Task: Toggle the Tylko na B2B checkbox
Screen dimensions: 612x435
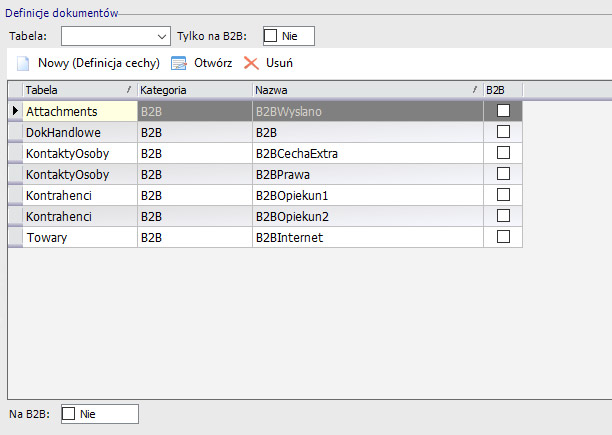Action: [x=270, y=37]
